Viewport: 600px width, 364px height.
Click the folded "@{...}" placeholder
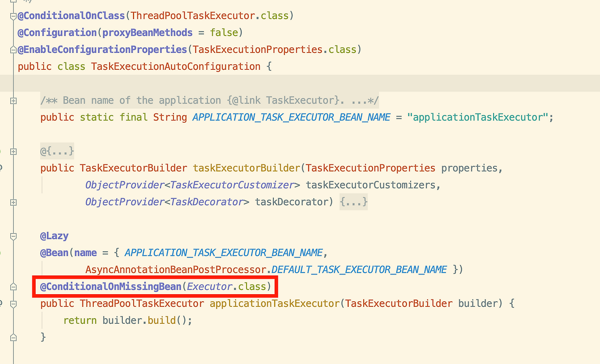57,151
